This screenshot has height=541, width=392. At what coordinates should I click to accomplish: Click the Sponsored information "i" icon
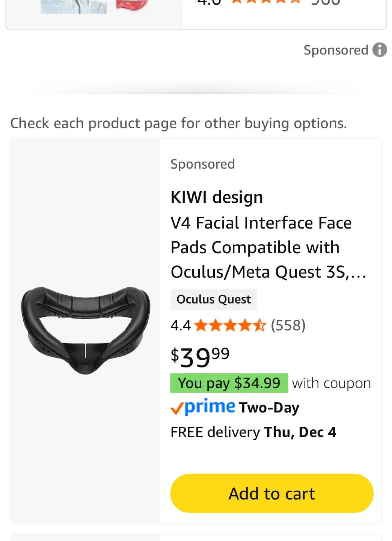pos(380,50)
